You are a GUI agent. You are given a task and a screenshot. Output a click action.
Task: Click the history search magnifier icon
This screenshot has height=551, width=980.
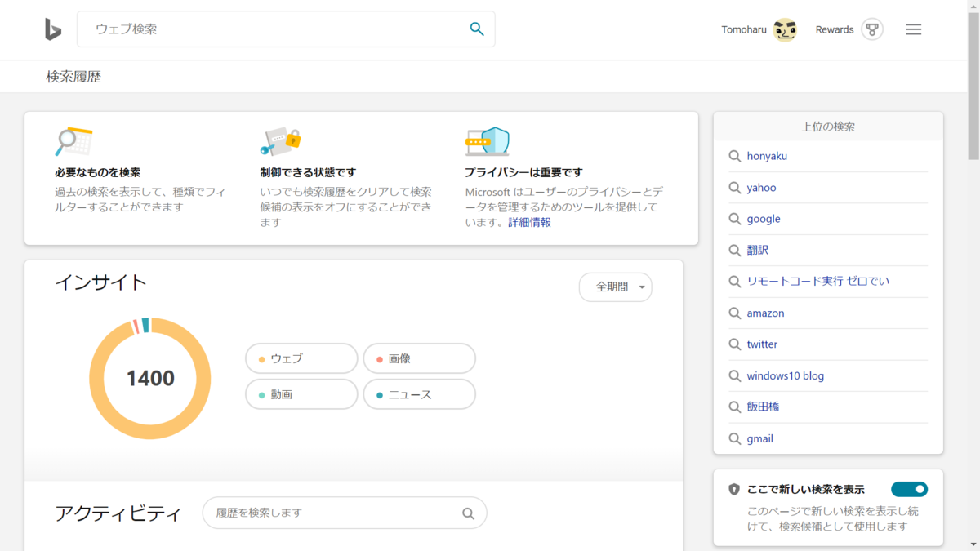(x=468, y=513)
